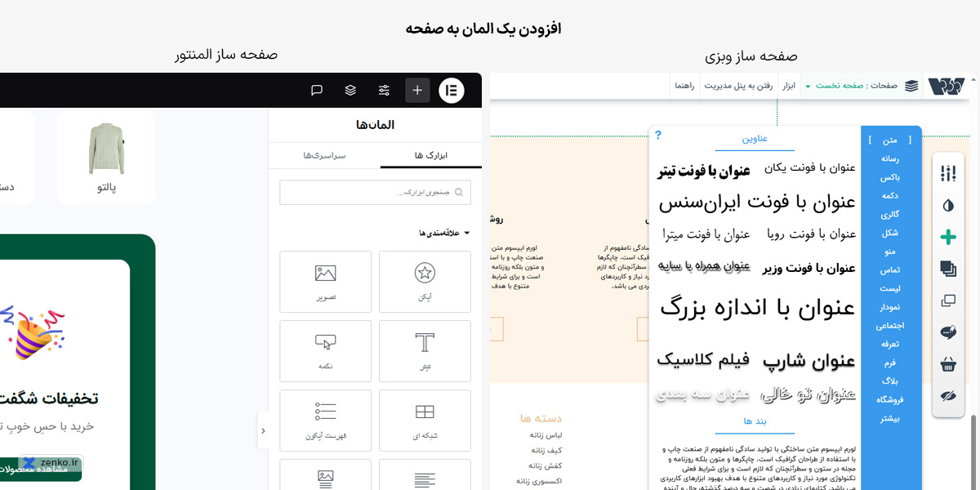Click the green plus icon in Weebzi sidebar
Image resolution: width=980 pixels, height=490 pixels.
(948, 237)
